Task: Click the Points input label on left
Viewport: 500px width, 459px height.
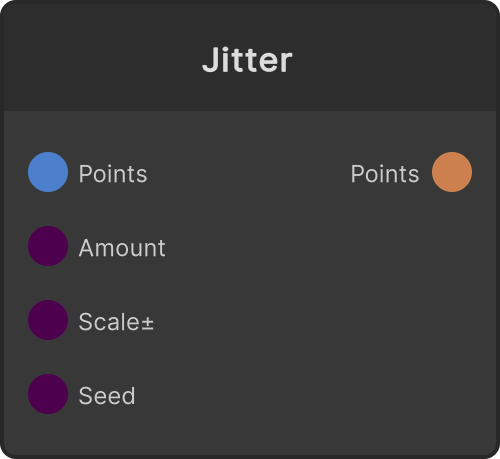Action: pyautogui.click(x=113, y=174)
